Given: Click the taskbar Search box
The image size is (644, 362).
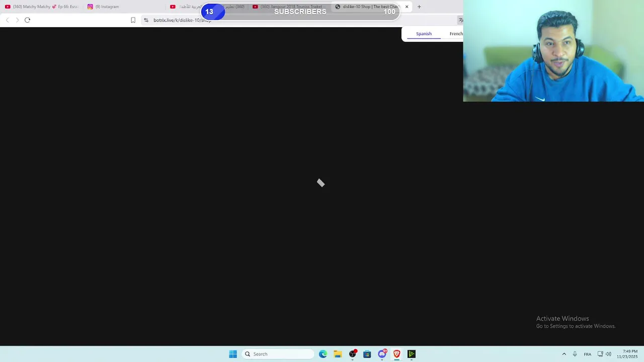Looking at the screenshot, I should tap(278, 354).
